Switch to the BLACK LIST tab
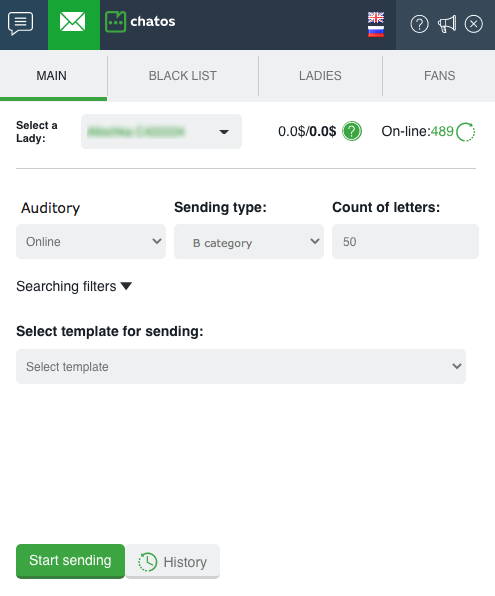 coord(183,76)
